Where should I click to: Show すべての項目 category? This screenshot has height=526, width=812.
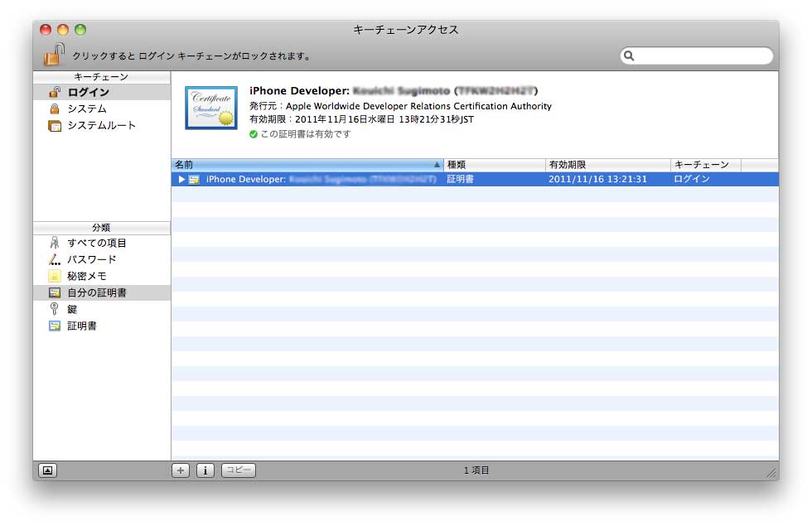[96, 243]
